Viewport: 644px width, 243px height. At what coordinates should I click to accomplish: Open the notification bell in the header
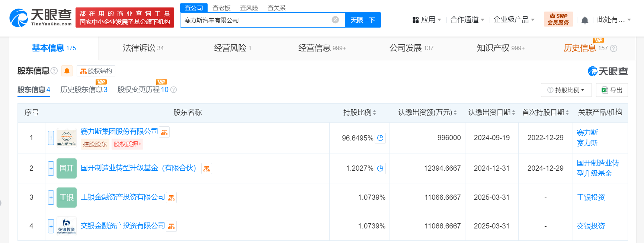click(x=585, y=20)
